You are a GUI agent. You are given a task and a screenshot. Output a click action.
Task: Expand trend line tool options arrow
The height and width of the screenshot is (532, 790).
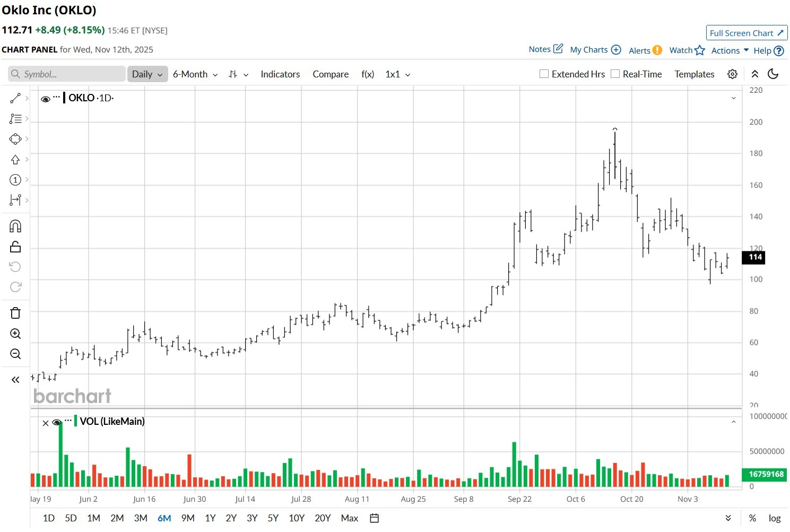point(27,98)
